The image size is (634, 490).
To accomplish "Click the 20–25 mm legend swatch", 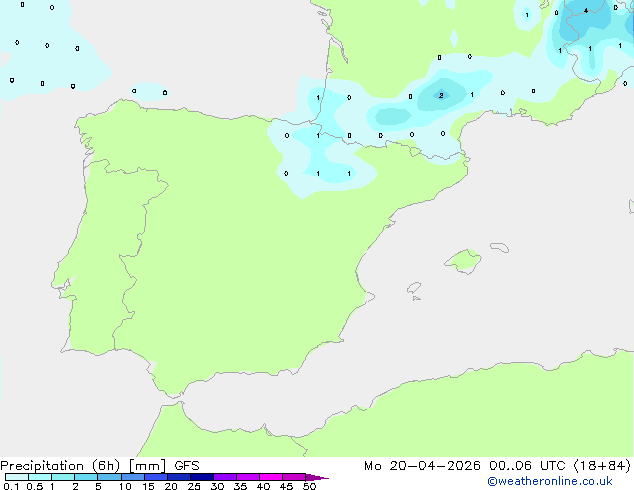I will pyautogui.click(x=179, y=477).
